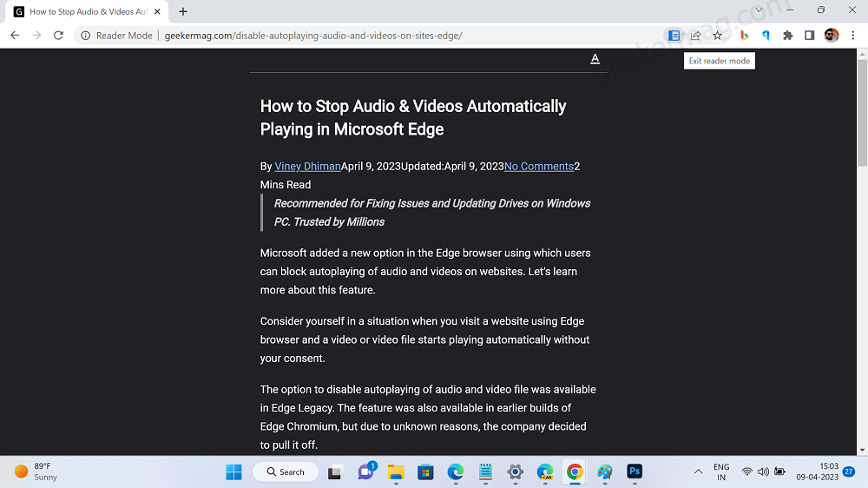Open the clock and date panel
Viewport: 868px width, 488px height.
(817, 472)
